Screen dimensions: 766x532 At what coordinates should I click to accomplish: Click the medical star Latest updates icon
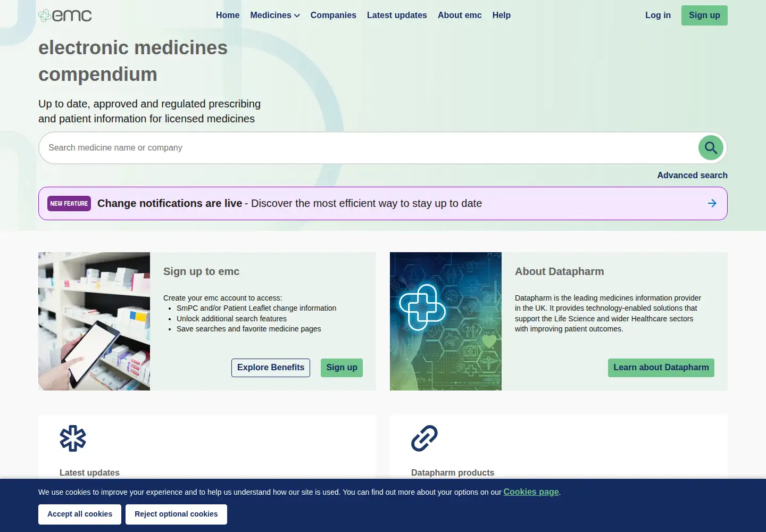[x=73, y=438]
